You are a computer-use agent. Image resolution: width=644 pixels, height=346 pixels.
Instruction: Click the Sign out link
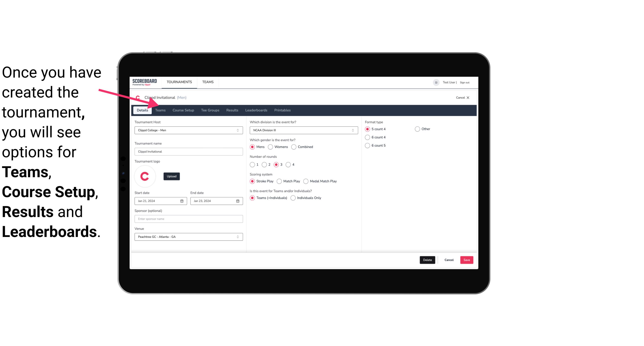(x=464, y=82)
